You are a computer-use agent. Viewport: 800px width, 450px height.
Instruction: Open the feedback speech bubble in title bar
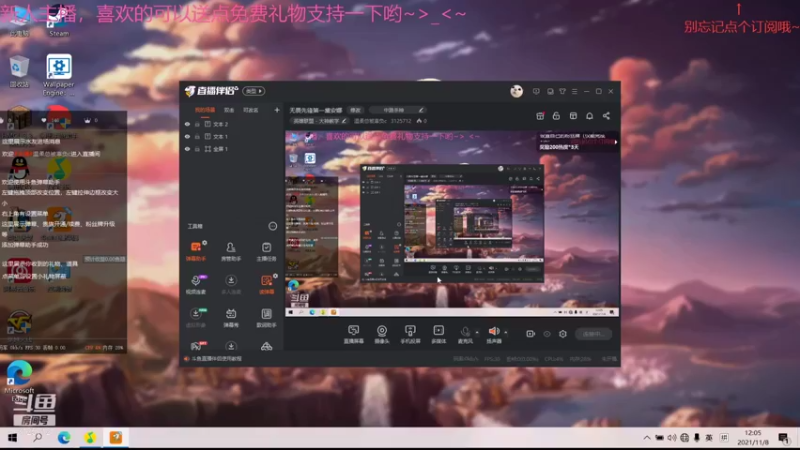coord(536,91)
